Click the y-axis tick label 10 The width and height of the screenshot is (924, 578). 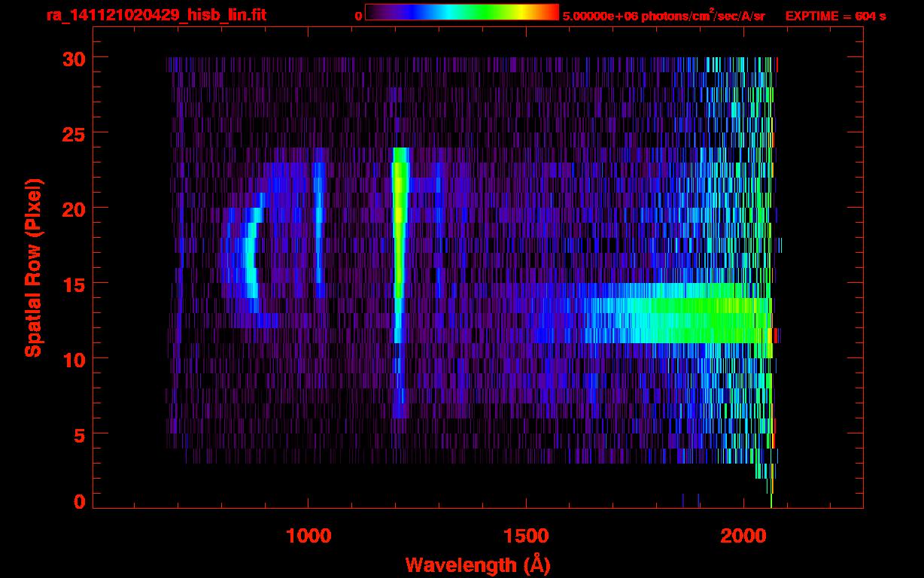73,359
